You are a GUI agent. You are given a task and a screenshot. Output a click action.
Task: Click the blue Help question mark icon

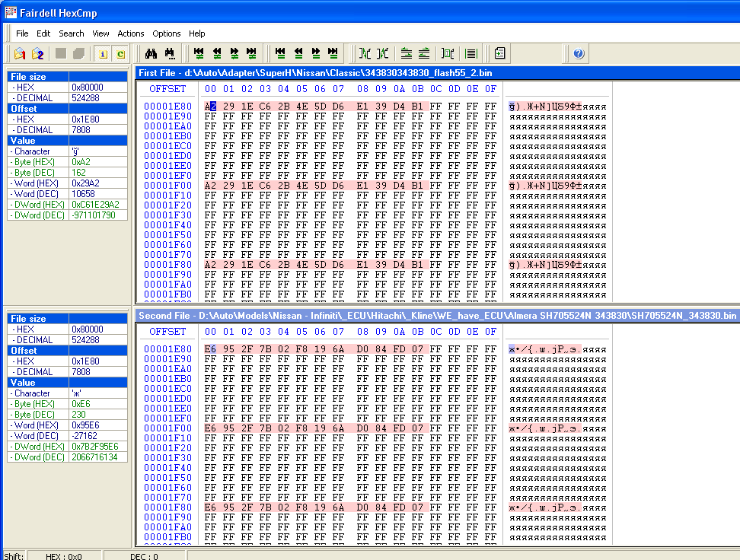coord(579,53)
